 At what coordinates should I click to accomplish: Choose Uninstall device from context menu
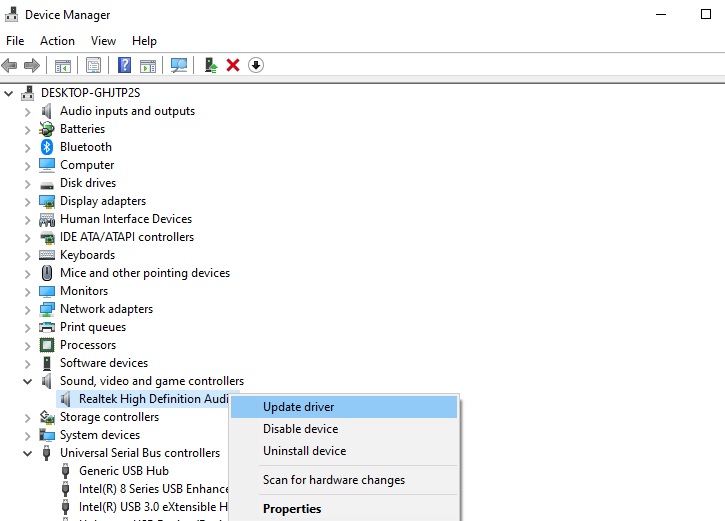click(344, 451)
